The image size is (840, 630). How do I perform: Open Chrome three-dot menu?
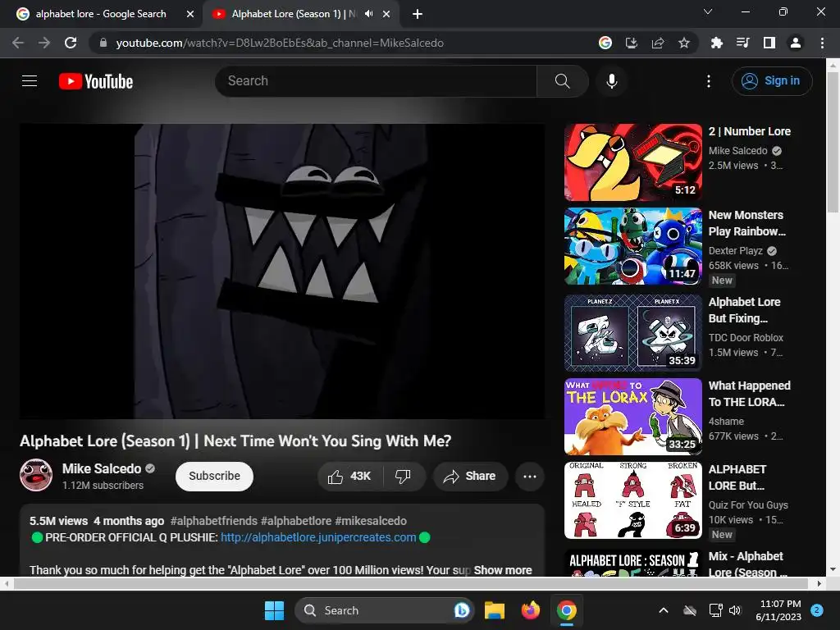click(x=822, y=43)
